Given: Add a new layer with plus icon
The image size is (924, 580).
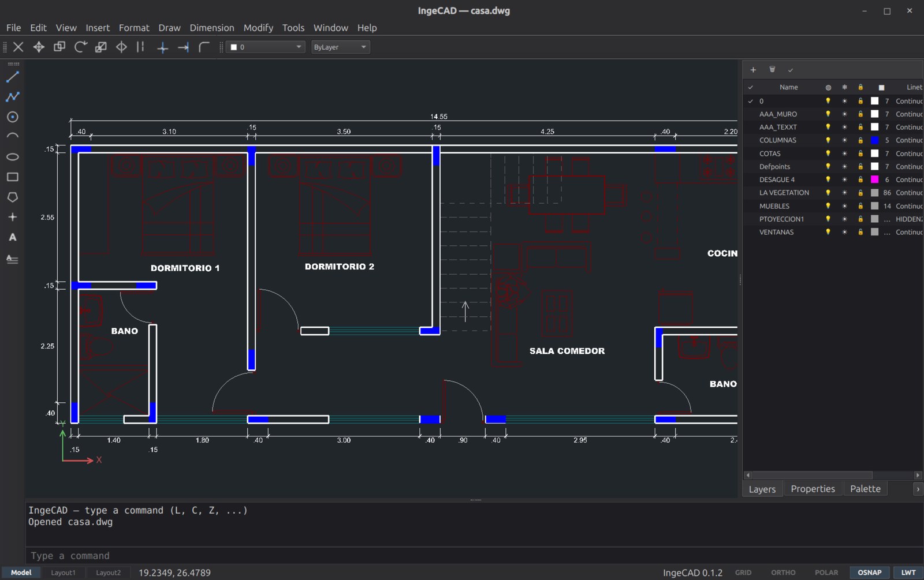Looking at the screenshot, I should pyautogui.click(x=753, y=70).
